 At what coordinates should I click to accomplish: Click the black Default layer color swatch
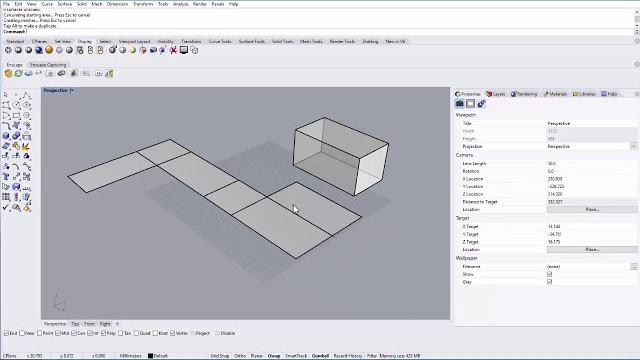pos(150,356)
